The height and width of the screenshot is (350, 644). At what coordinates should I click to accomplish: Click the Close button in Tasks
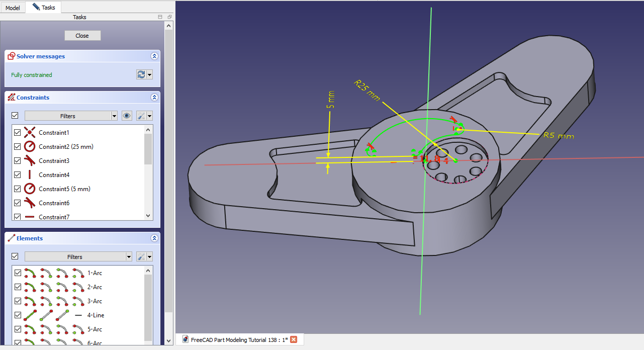click(82, 36)
